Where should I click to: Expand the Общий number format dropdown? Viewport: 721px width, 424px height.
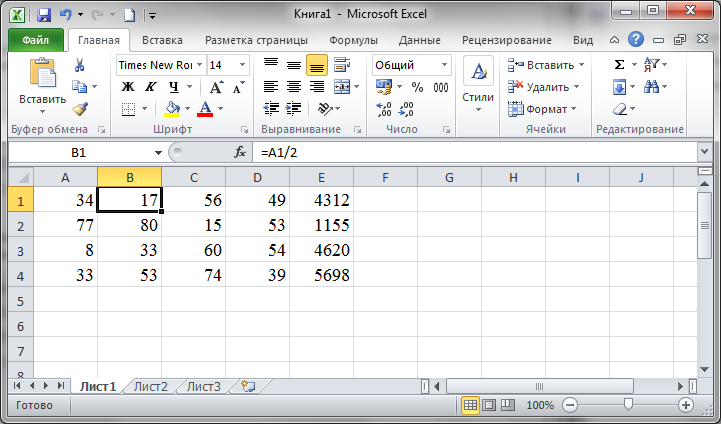coord(444,65)
